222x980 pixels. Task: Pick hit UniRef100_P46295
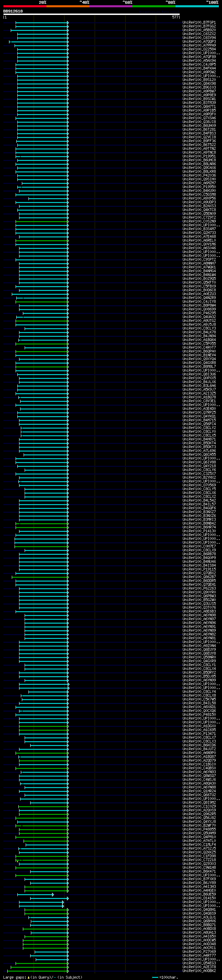pos(199,313)
